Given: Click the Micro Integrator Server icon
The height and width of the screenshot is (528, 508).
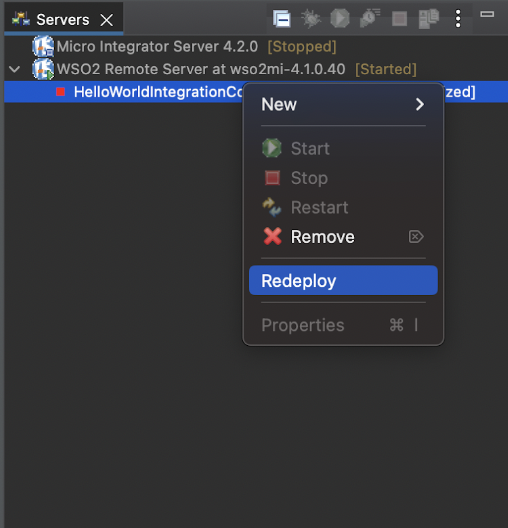Looking at the screenshot, I should pyautogui.click(x=43, y=46).
